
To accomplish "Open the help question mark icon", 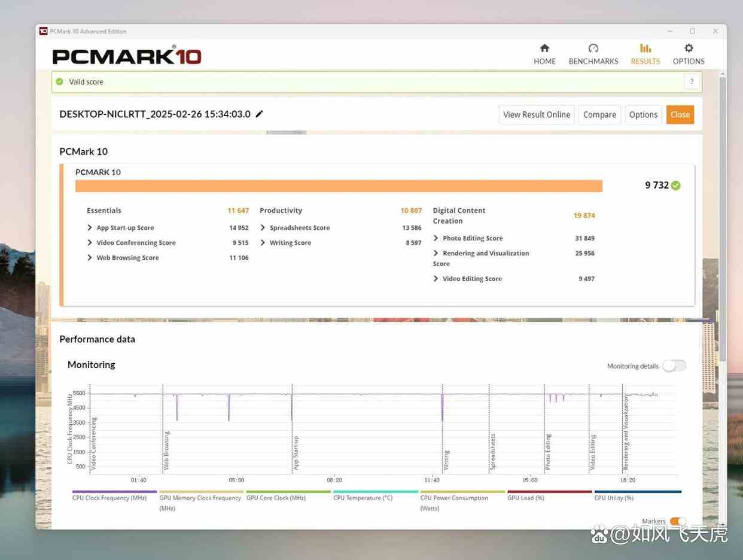I will [x=692, y=81].
